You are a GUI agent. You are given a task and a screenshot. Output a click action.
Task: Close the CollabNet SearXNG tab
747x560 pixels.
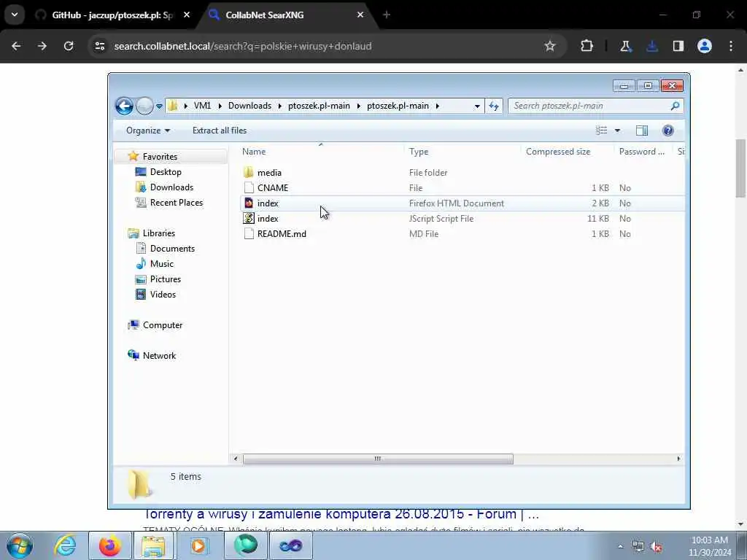360,15
